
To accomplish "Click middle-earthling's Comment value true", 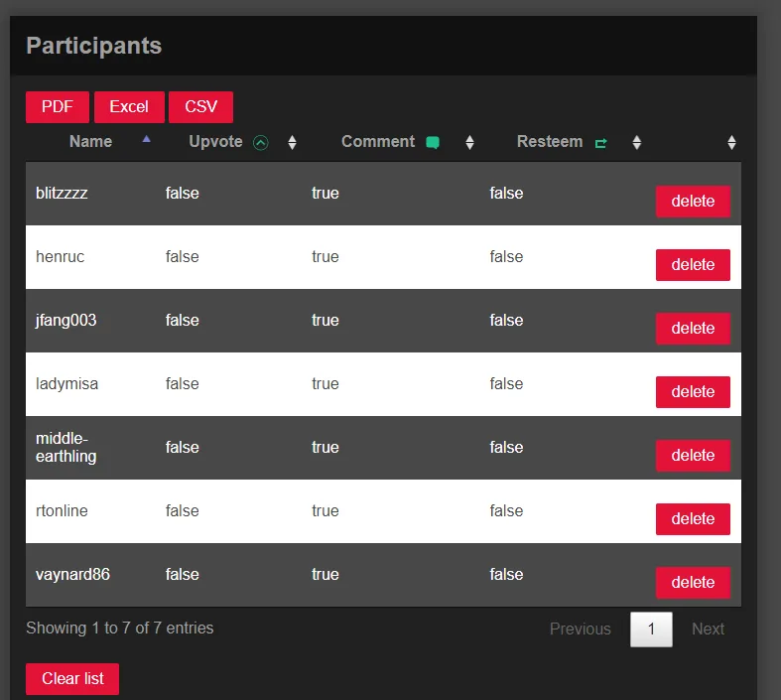I will pos(325,448).
